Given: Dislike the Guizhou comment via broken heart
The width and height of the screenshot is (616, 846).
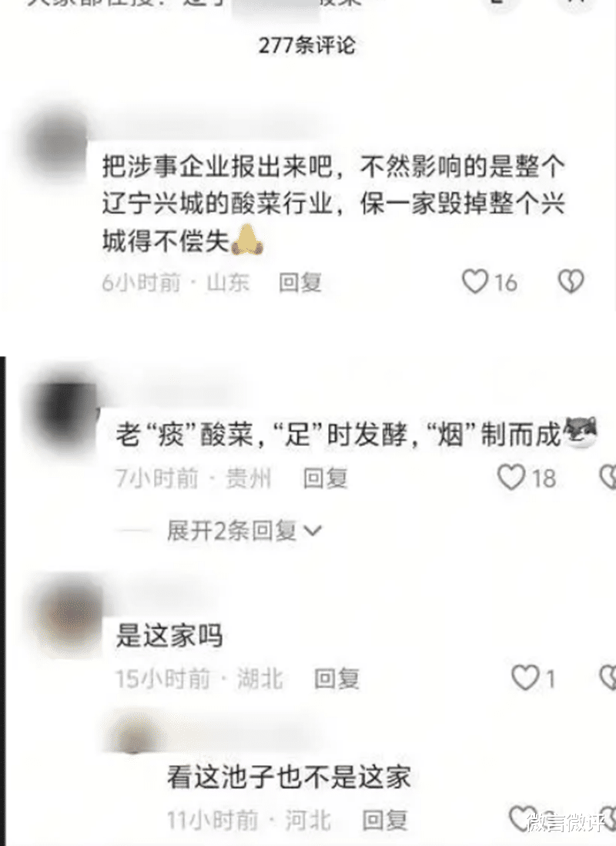Looking at the screenshot, I should [608, 478].
